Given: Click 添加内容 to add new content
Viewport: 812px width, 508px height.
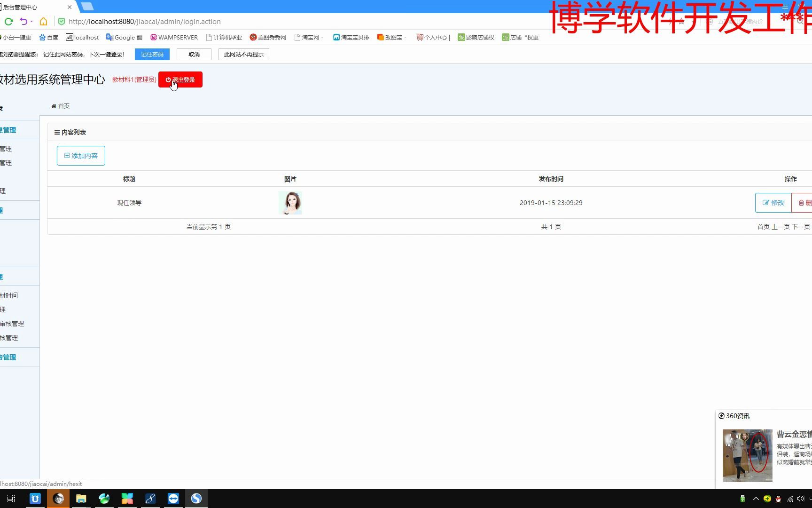Looking at the screenshot, I should pos(80,156).
